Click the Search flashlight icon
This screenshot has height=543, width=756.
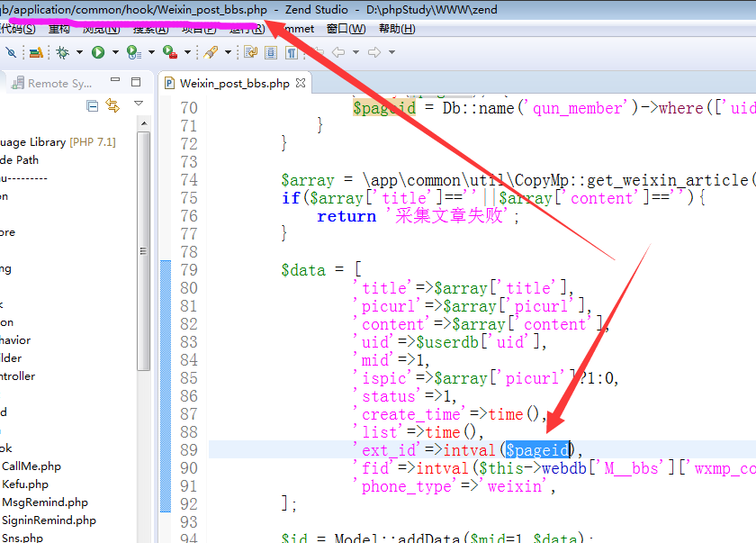click(x=209, y=52)
